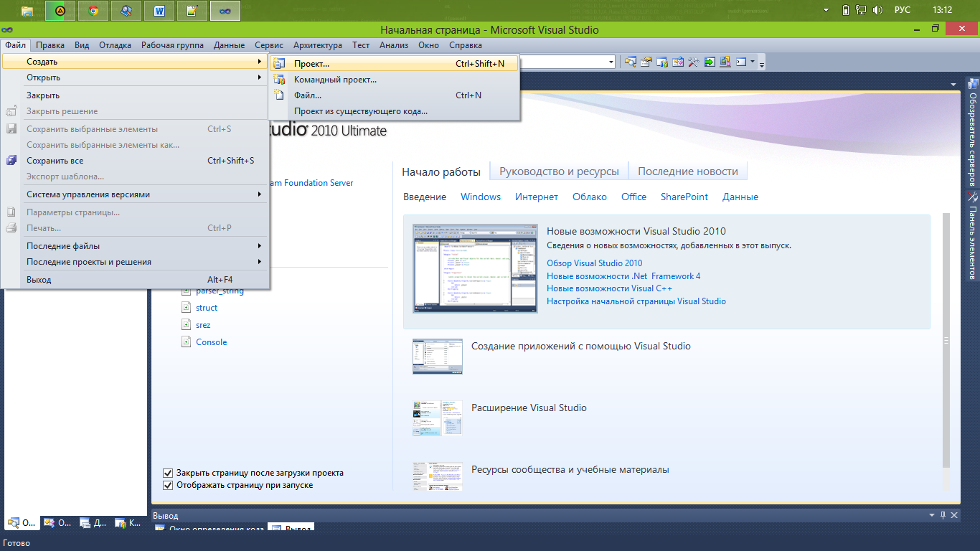980x551 pixels.
Task: Choose Выход from the Файл menu
Action: pos(136,279)
